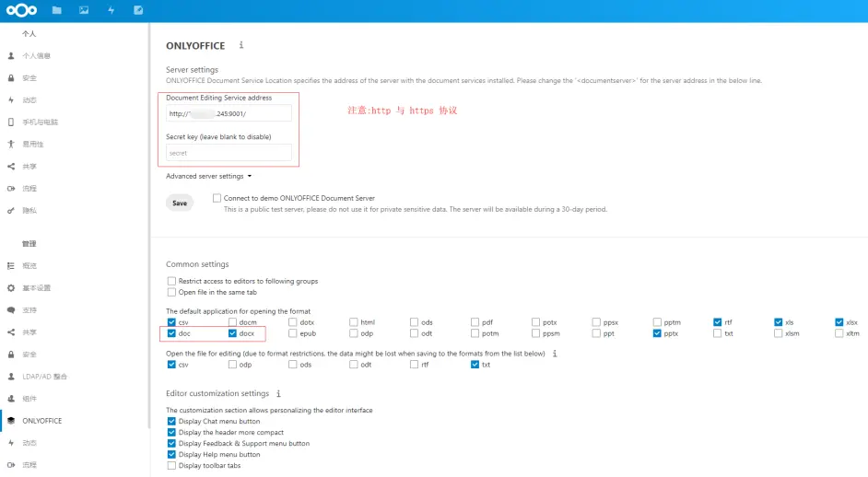Click the person icon for LDAP/AD 整合

pos(11,377)
